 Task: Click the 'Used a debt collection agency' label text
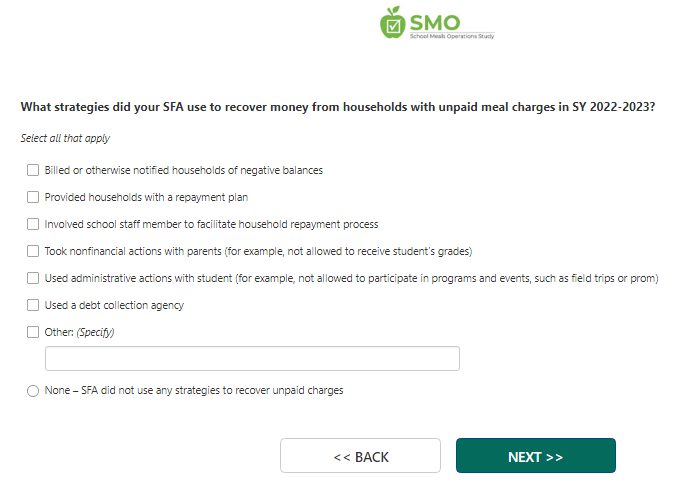pyautogui.click(x=114, y=305)
